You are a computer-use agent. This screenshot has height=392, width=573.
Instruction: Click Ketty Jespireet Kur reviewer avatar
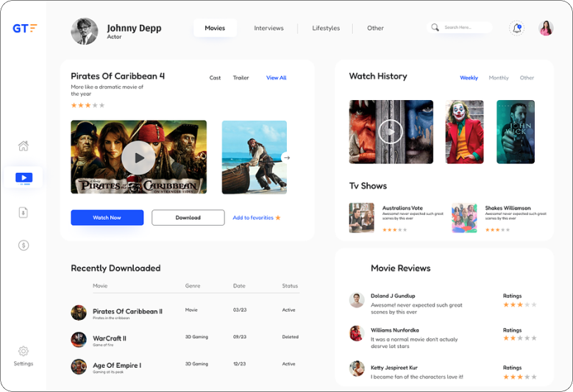coord(357,368)
